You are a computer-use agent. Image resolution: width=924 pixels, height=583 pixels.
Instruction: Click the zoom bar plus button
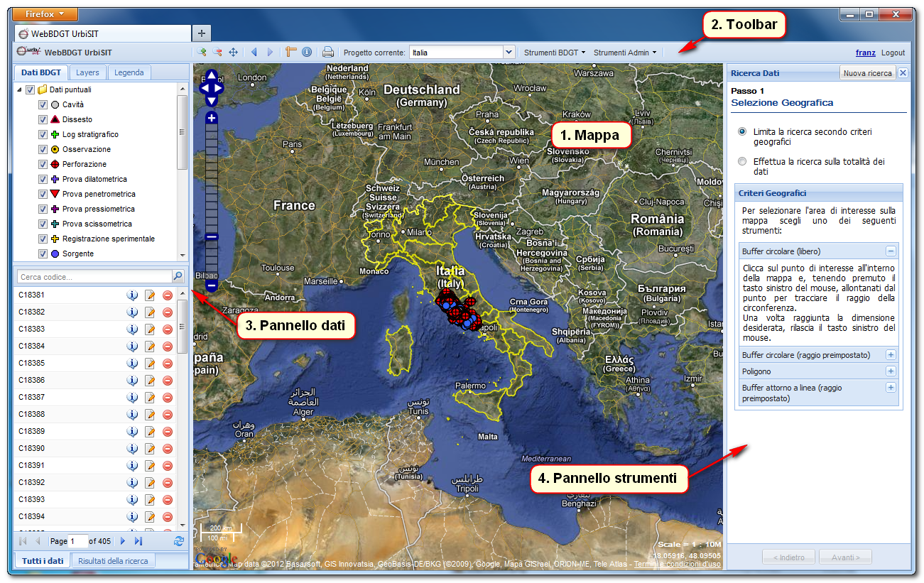pos(212,118)
